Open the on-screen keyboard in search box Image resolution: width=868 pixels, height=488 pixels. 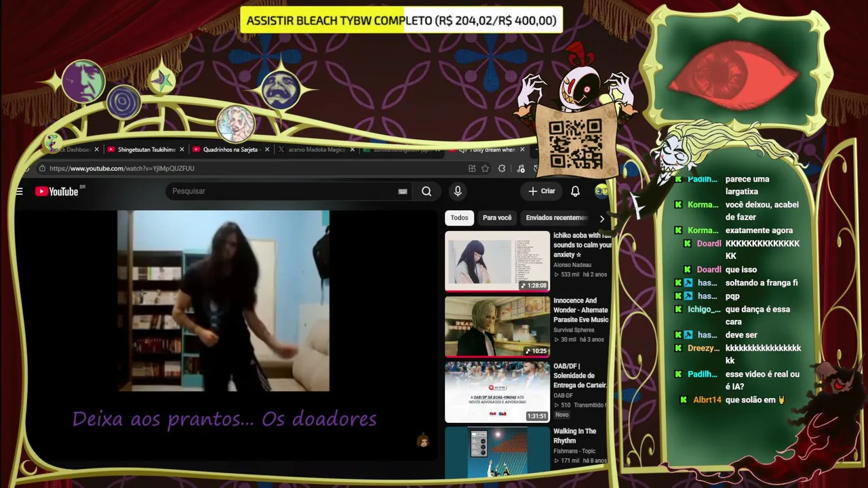tap(403, 191)
